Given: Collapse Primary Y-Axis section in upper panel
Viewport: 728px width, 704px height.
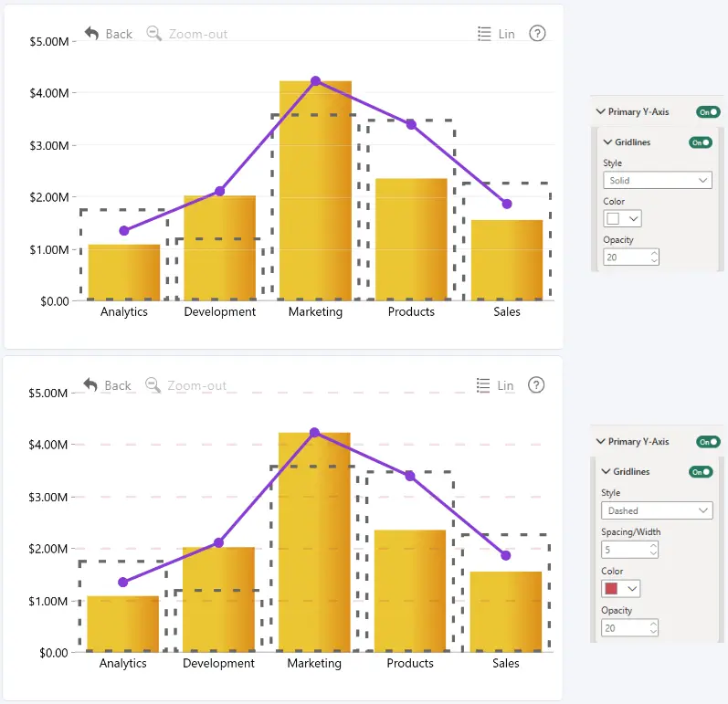Looking at the screenshot, I should click(600, 111).
